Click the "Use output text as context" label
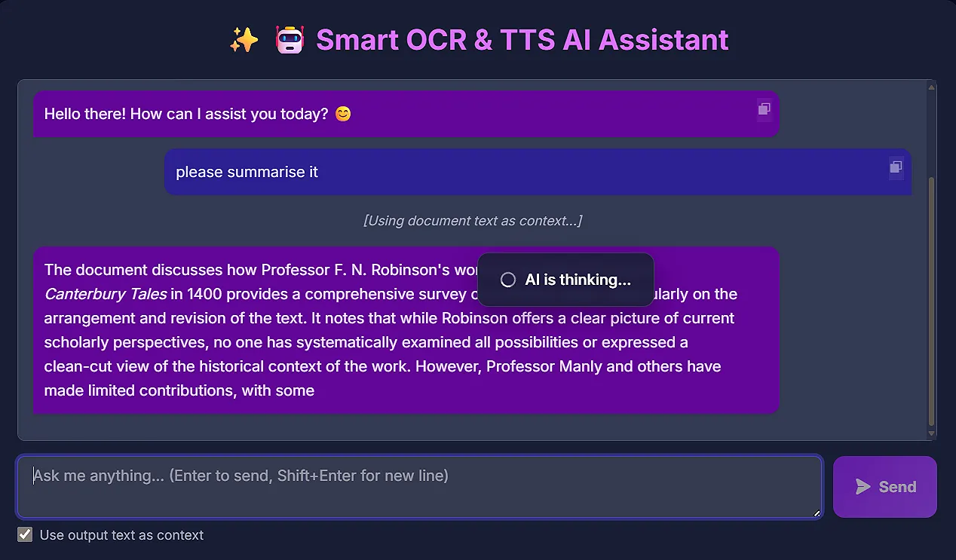This screenshot has width=956, height=560. pos(121,535)
